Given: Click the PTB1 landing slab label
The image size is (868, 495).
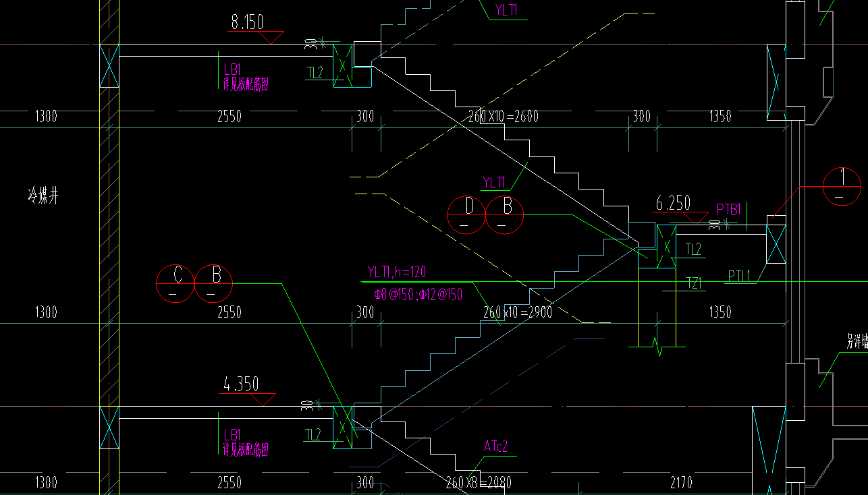Looking at the screenshot, I should click(x=728, y=210).
